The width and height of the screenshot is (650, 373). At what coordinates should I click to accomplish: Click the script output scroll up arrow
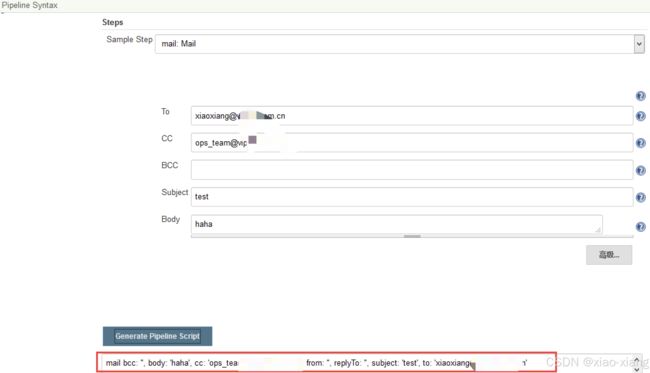point(636,359)
